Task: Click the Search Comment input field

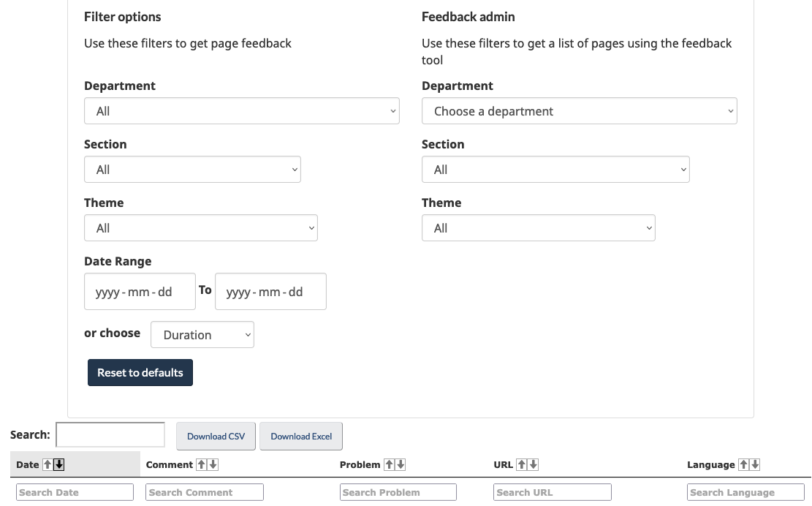Action: coord(204,491)
